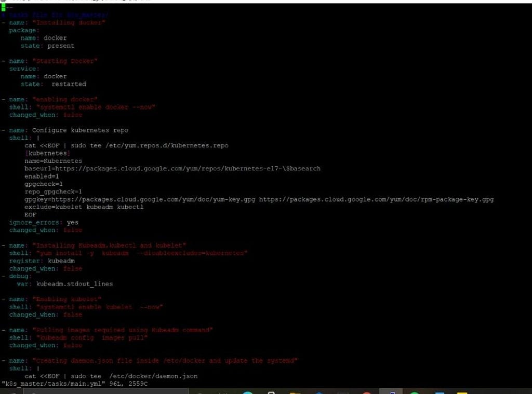
Task: Click the 'Installing docker' task name line
Action: (x=54, y=23)
